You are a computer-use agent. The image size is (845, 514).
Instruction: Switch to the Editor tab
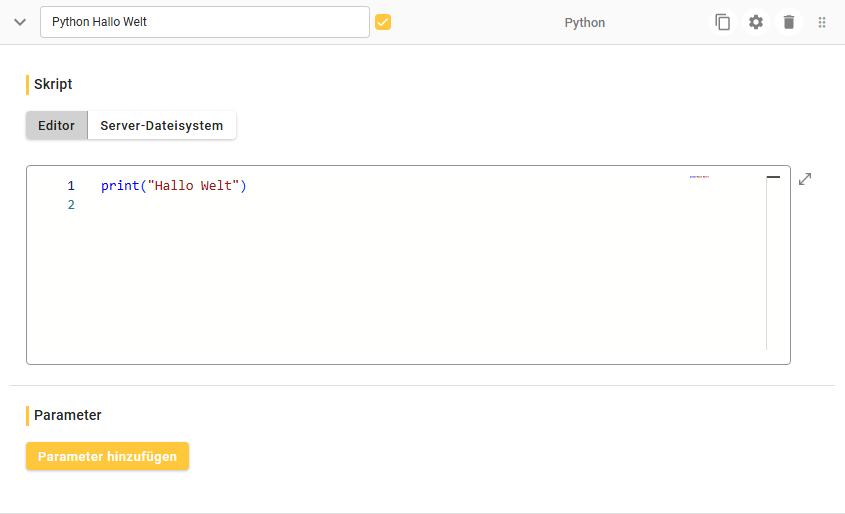[57, 126]
